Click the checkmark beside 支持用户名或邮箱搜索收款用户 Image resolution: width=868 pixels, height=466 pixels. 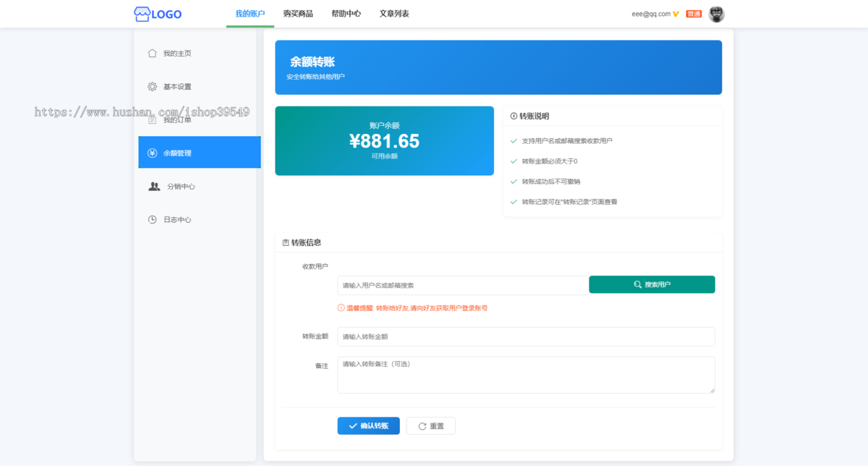coord(514,140)
